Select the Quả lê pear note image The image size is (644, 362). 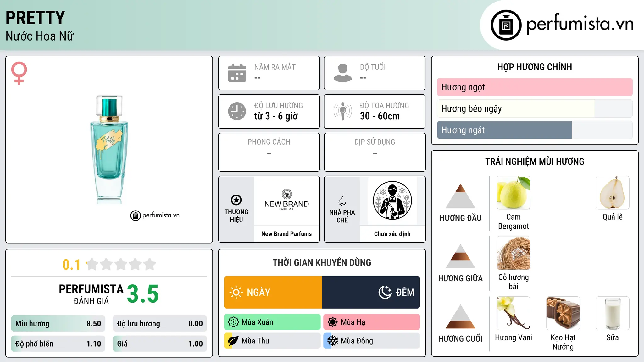click(x=613, y=193)
